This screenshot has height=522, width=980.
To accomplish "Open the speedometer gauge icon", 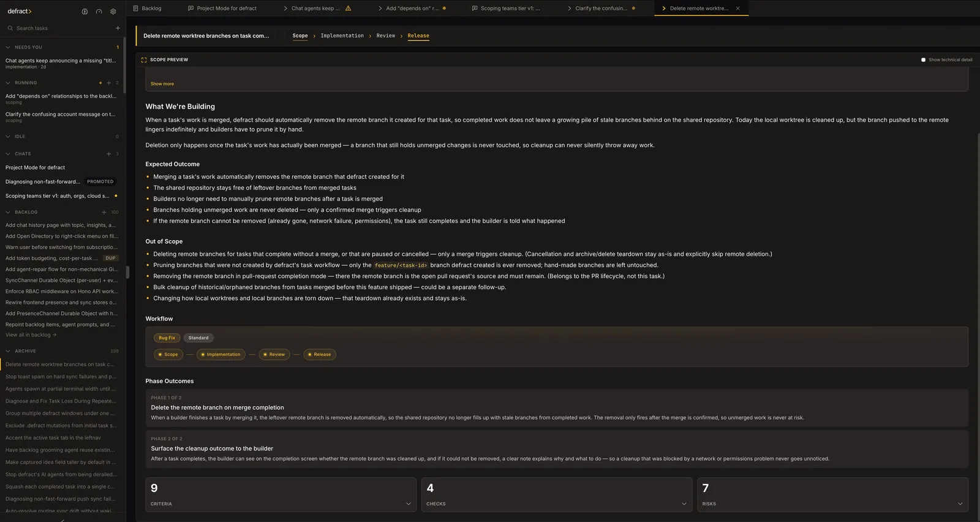I will pos(99,11).
